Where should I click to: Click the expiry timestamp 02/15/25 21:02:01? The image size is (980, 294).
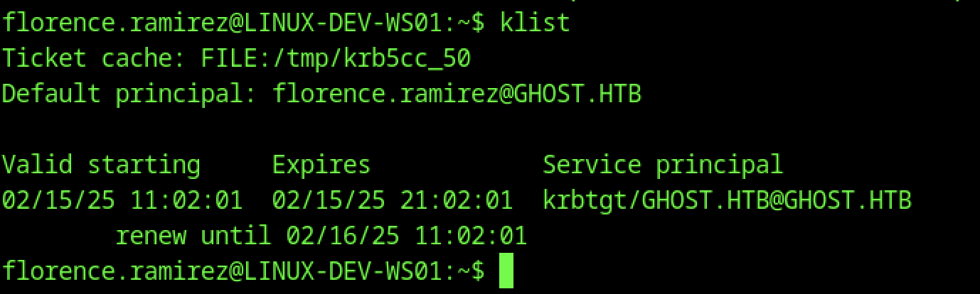coord(393,200)
